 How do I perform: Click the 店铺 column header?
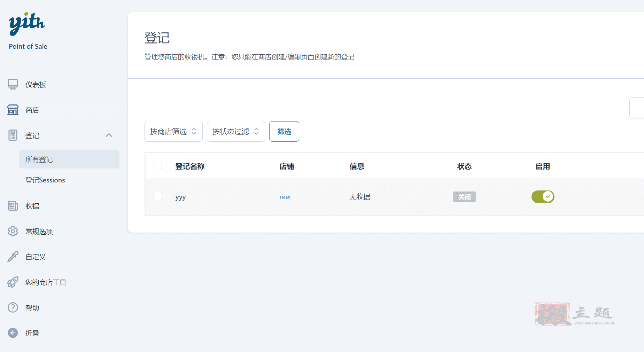coord(287,166)
